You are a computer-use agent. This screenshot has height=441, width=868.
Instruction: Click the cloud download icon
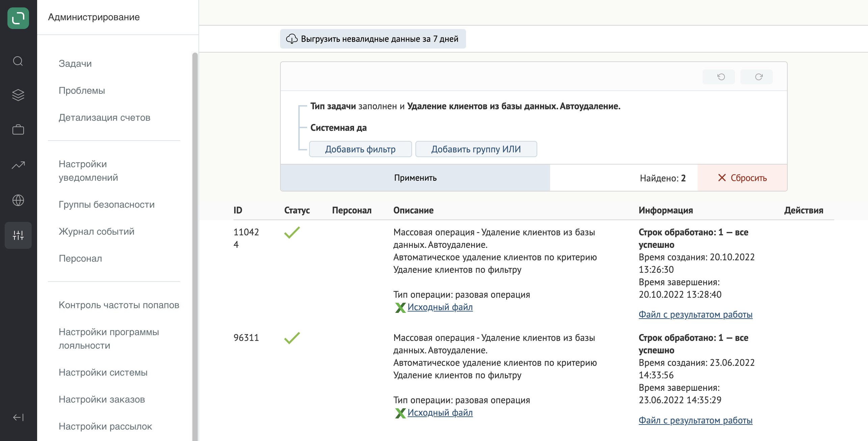coord(292,39)
